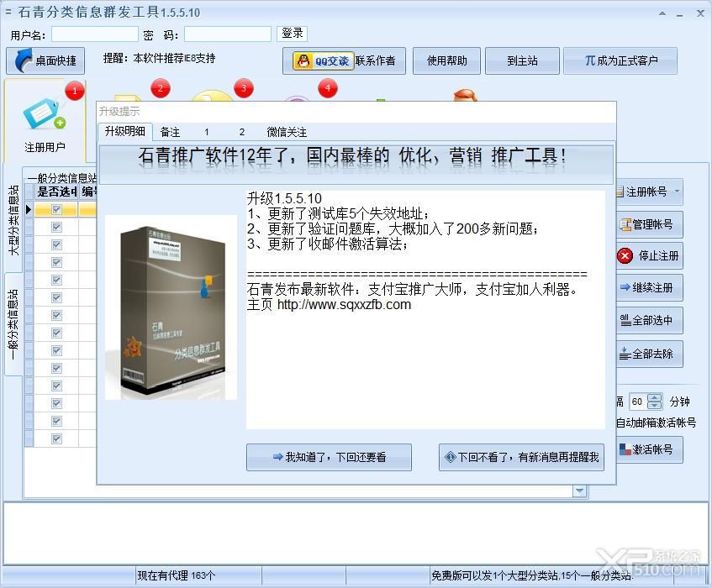Click the 密码 password input field
This screenshot has height=588, width=712.
(228, 34)
